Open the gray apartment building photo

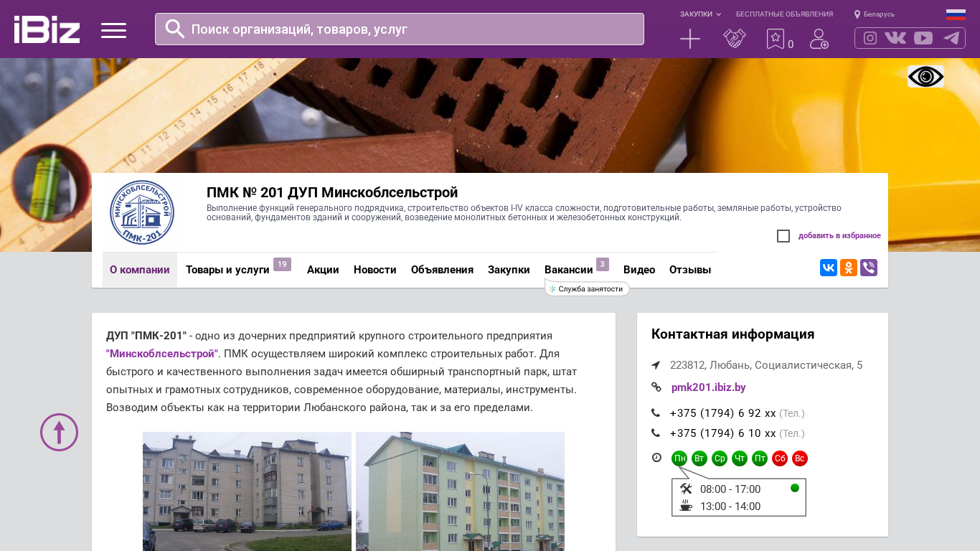coord(247,491)
